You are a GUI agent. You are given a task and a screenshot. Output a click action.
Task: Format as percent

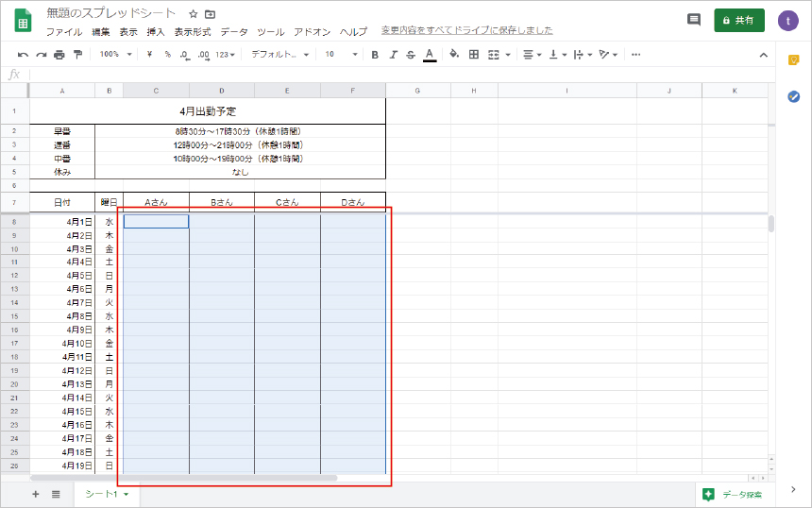pos(168,55)
